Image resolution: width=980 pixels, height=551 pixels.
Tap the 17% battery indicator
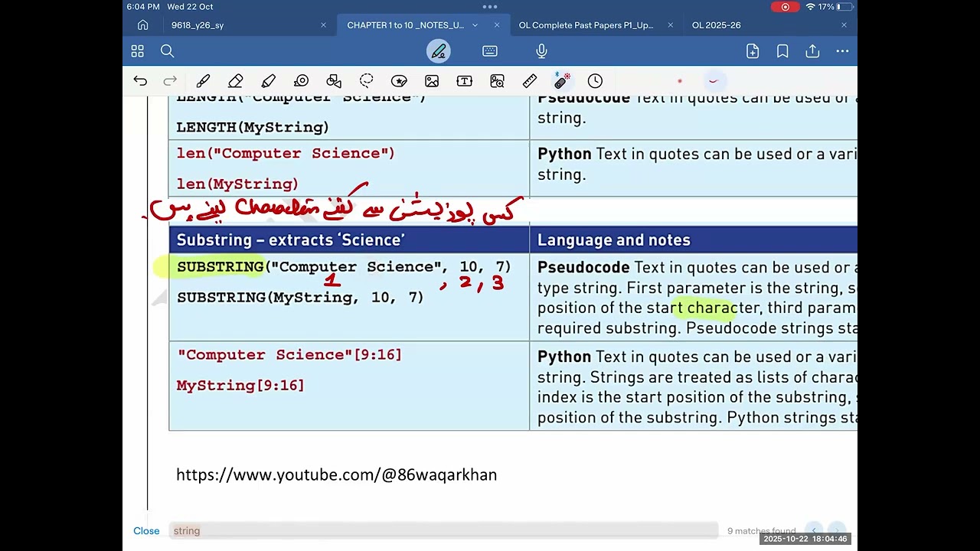(835, 7)
